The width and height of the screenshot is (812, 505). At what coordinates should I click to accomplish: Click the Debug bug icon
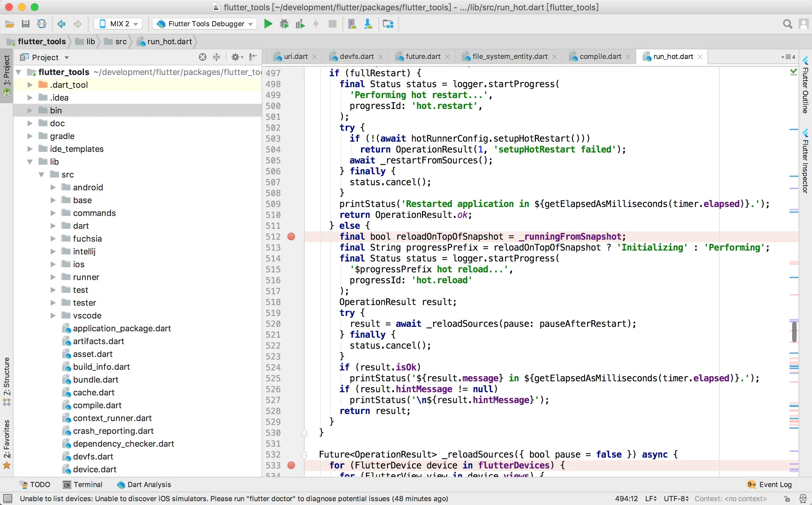coord(284,24)
